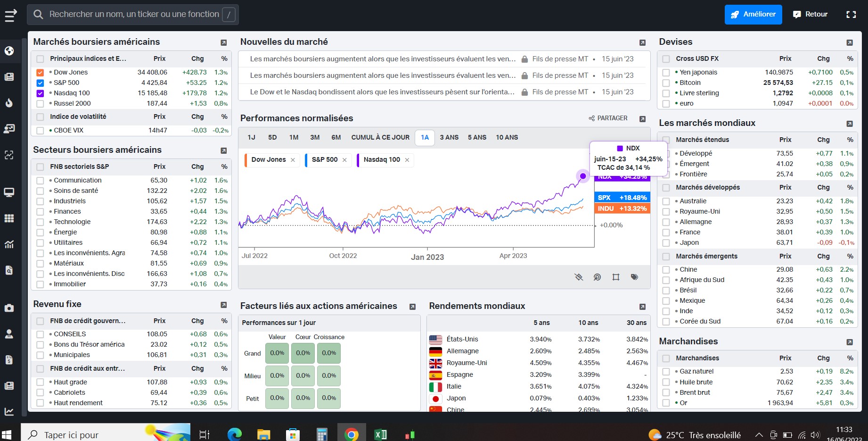Pop out the Performances normalisées panel
The image size is (868, 441).
coord(642,119)
